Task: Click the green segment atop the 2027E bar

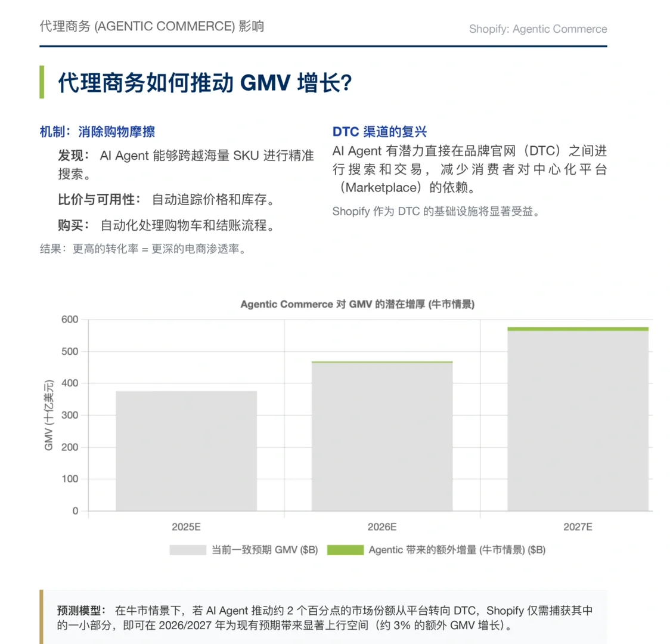Action: coord(577,328)
